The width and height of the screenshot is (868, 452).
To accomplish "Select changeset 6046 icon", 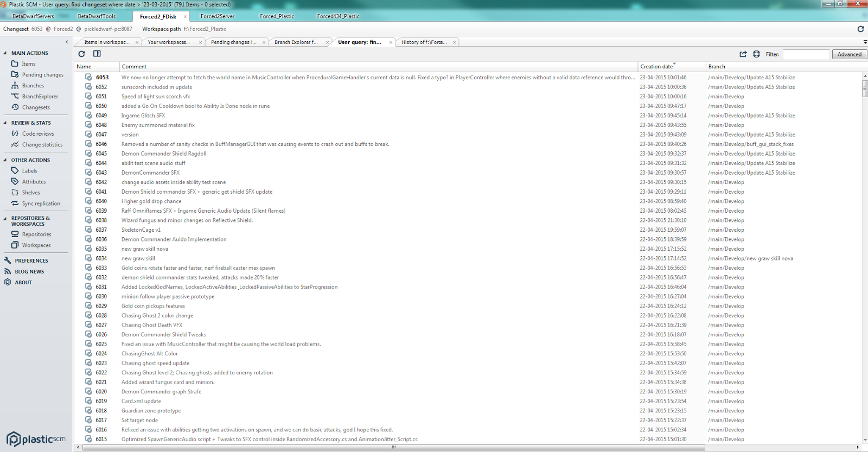I will click(x=88, y=144).
